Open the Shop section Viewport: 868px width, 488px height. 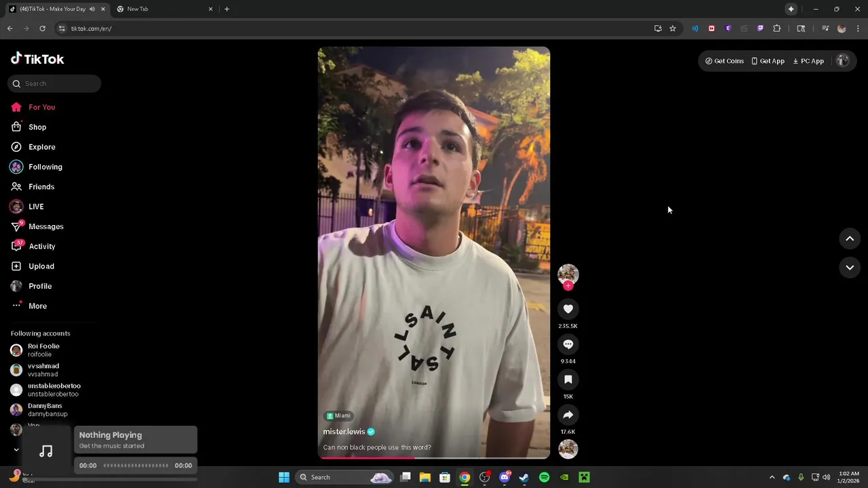pyautogui.click(x=28, y=127)
